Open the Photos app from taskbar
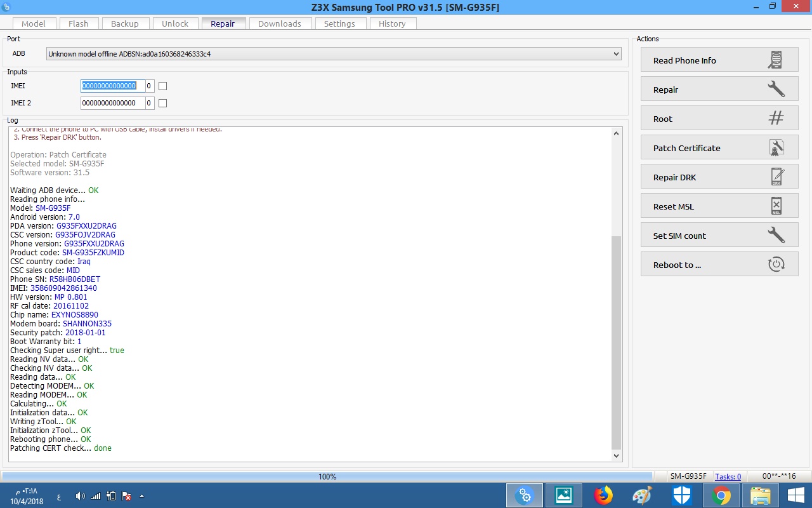The image size is (812, 508). click(x=564, y=495)
